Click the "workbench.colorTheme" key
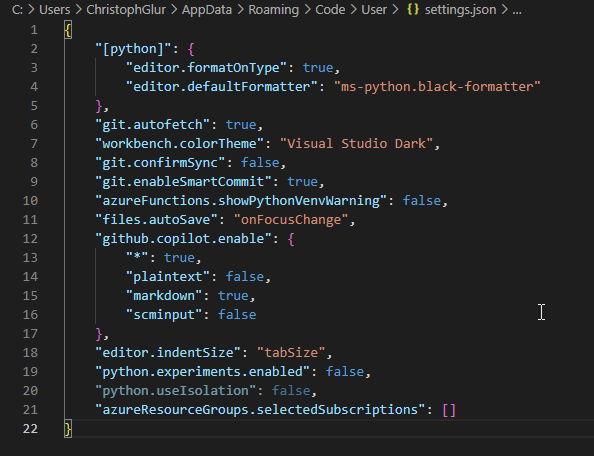Screen dimensions: 594x456 180,144
